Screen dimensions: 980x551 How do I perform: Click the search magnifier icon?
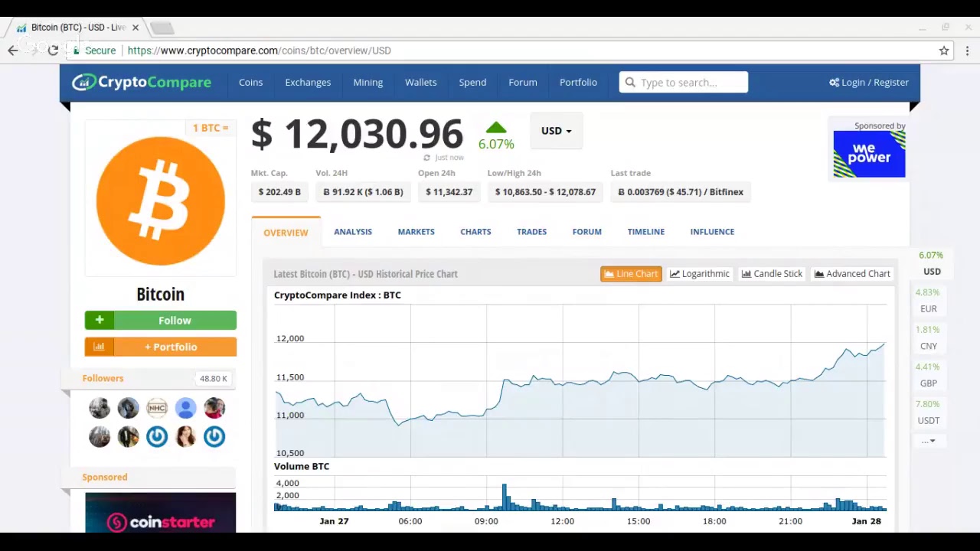click(630, 82)
